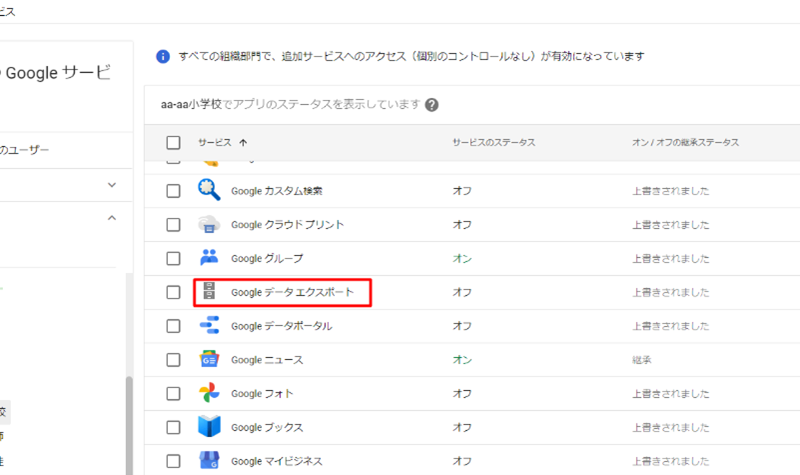Open the Google データ エクスポート service

292,292
